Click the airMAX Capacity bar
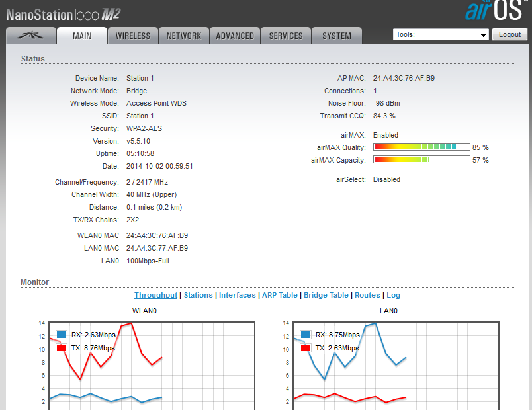 (421, 160)
